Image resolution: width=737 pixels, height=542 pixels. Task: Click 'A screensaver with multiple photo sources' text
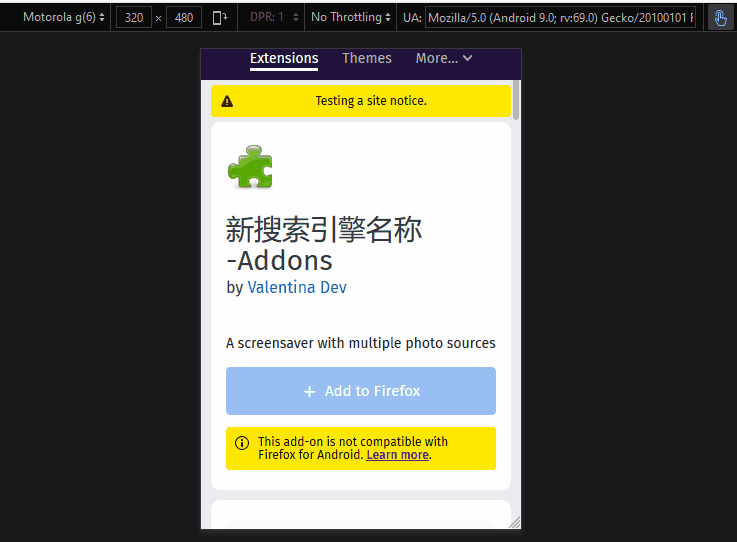point(361,343)
